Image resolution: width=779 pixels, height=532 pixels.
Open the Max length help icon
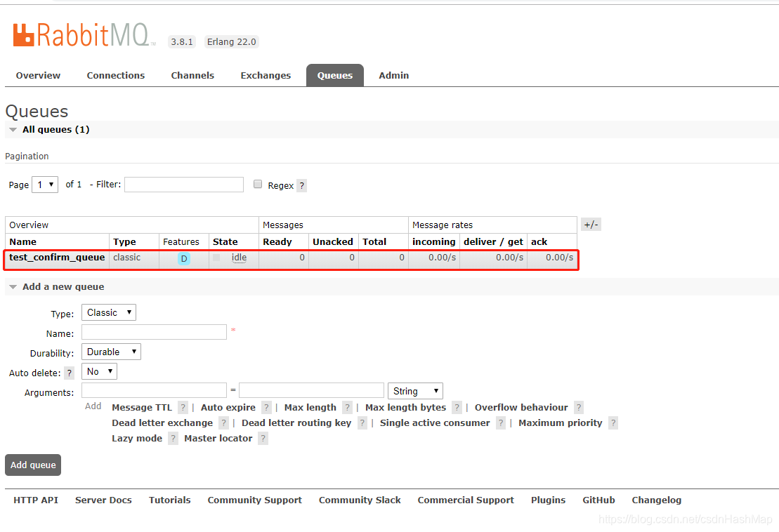[347, 408]
